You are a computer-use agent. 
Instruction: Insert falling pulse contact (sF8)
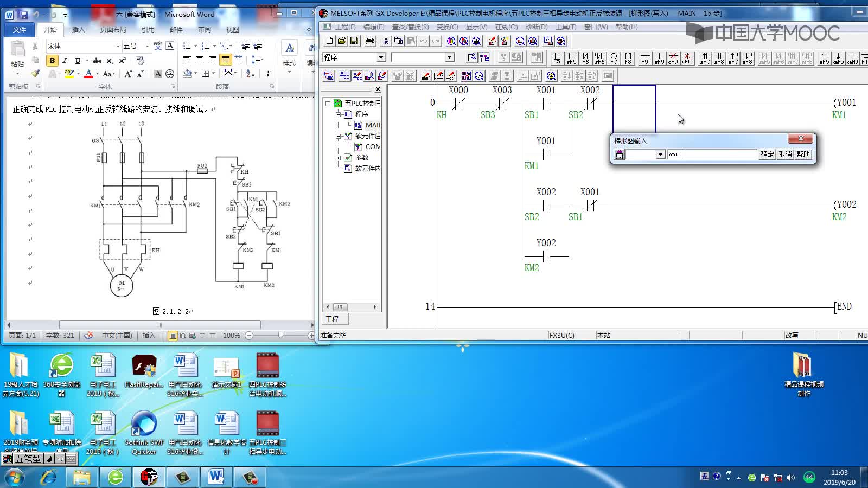click(719, 58)
